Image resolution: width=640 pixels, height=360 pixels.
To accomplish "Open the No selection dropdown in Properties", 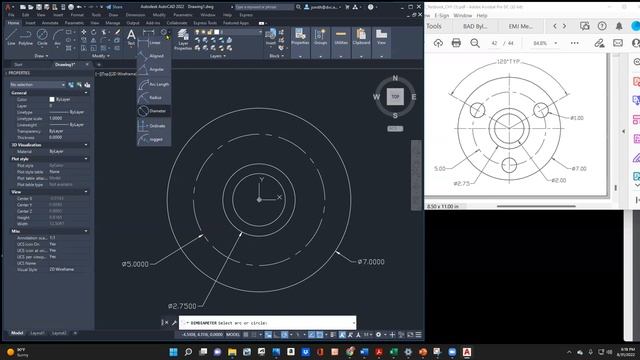I will (37, 84).
